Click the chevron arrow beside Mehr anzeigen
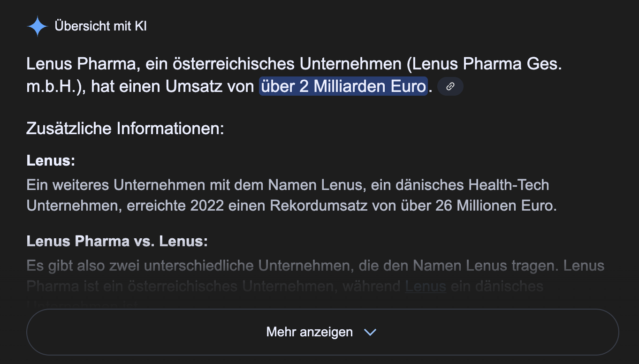 pyautogui.click(x=371, y=333)
